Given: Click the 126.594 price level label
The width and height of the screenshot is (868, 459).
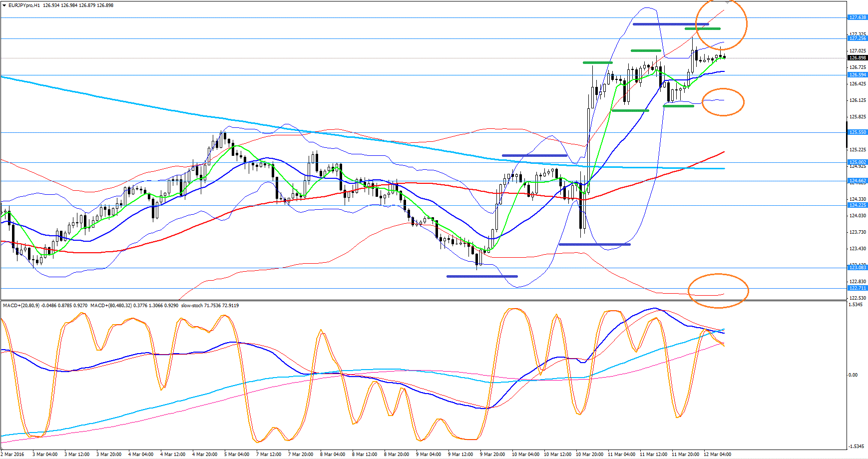Looking at the screenshot, I should (x=858, y=75).
